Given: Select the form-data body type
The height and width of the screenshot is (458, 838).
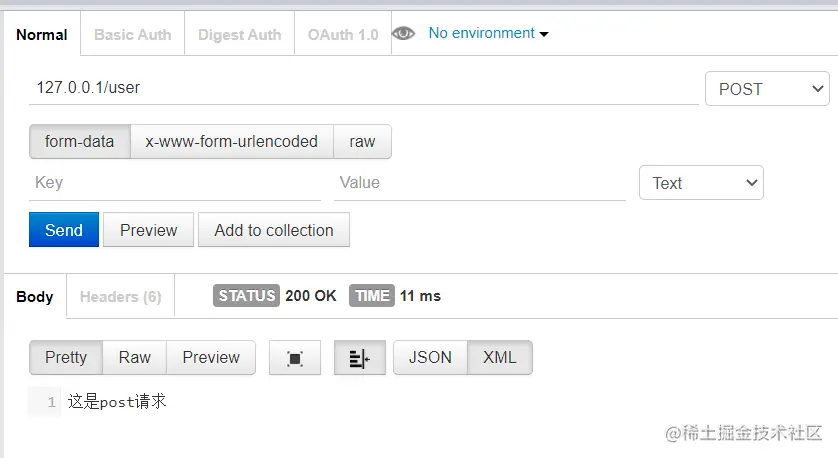Looking at the screenshot, I should tap(80, 142).
